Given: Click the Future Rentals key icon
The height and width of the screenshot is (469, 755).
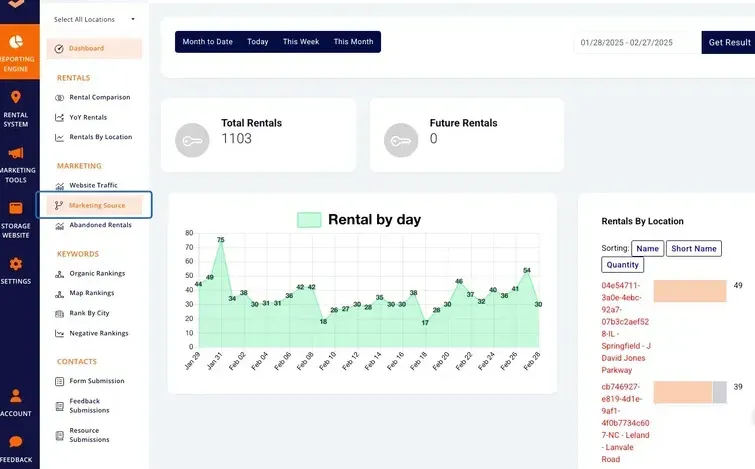Looking at the screenshot, I should coord(401,141).
